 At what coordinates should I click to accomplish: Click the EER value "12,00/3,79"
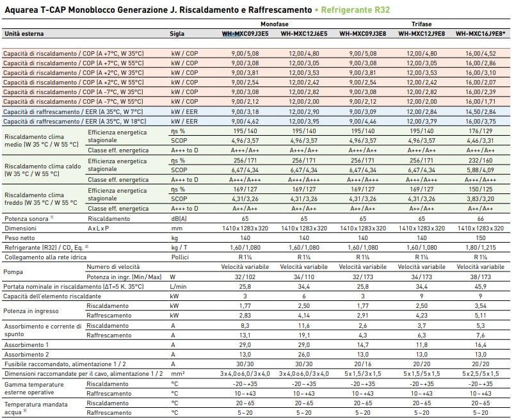pyautogui.click(x=421, y=121)
